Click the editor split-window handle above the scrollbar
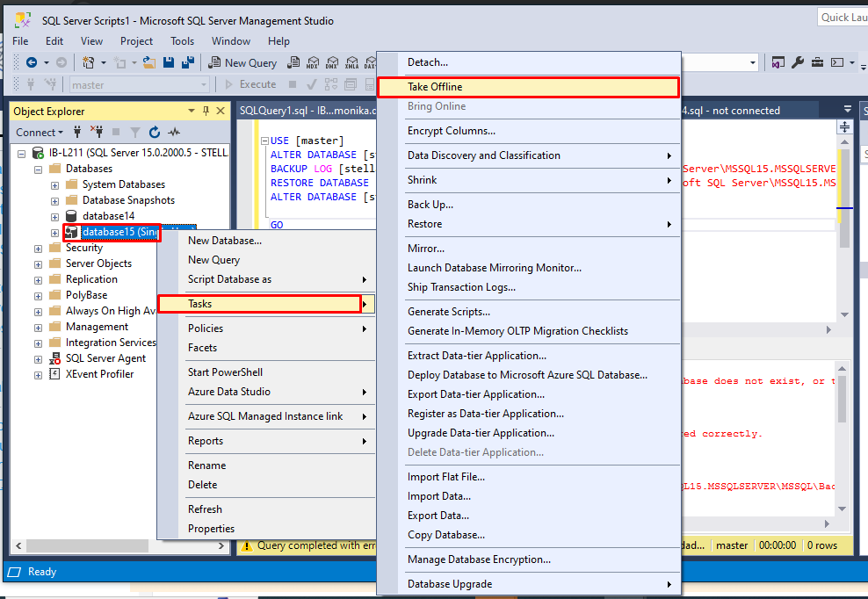Image resolution: width=868 pixels, height=599 pixels. click(844, 126)
